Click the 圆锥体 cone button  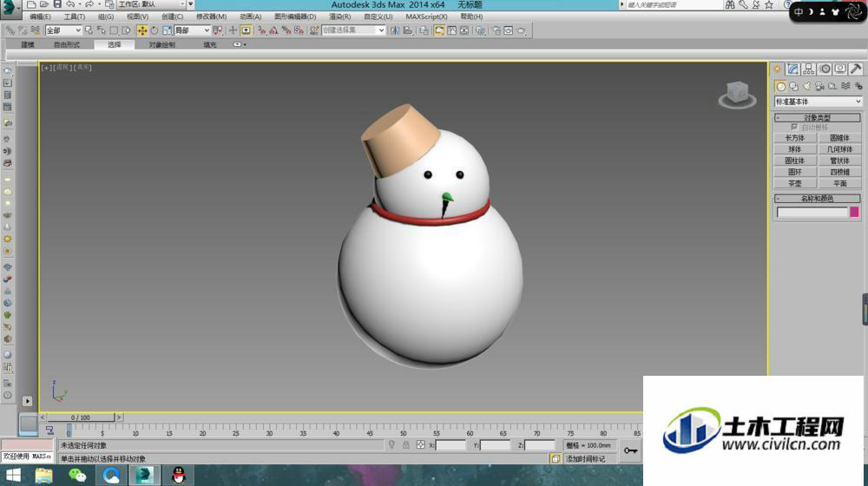839,138
